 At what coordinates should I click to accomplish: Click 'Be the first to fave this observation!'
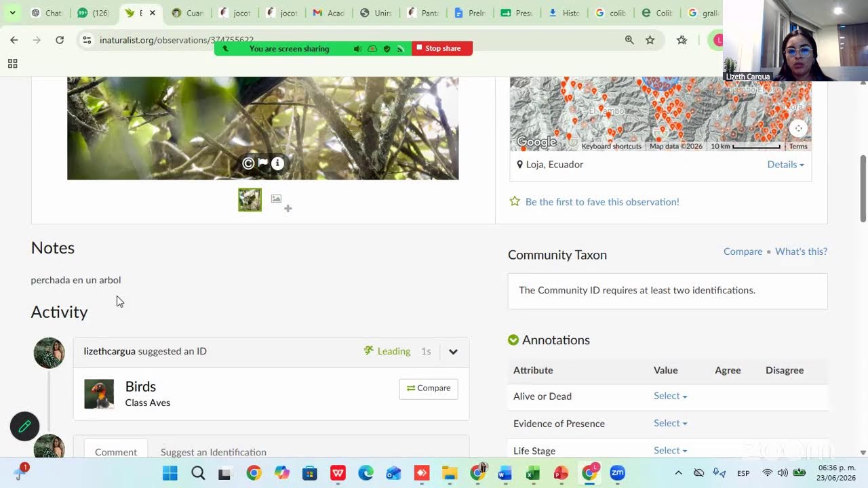(x=602, y=201)
